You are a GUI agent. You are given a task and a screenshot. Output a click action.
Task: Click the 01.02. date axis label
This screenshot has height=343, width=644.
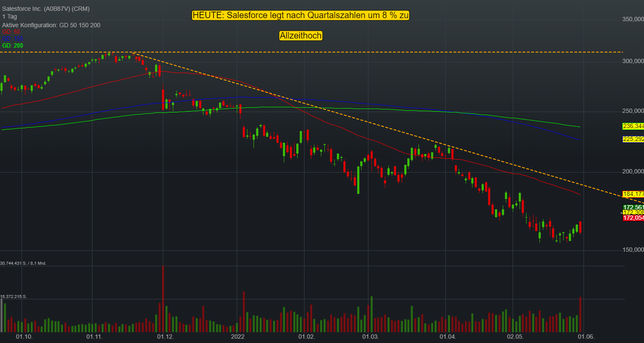click(x=307, y=337)
